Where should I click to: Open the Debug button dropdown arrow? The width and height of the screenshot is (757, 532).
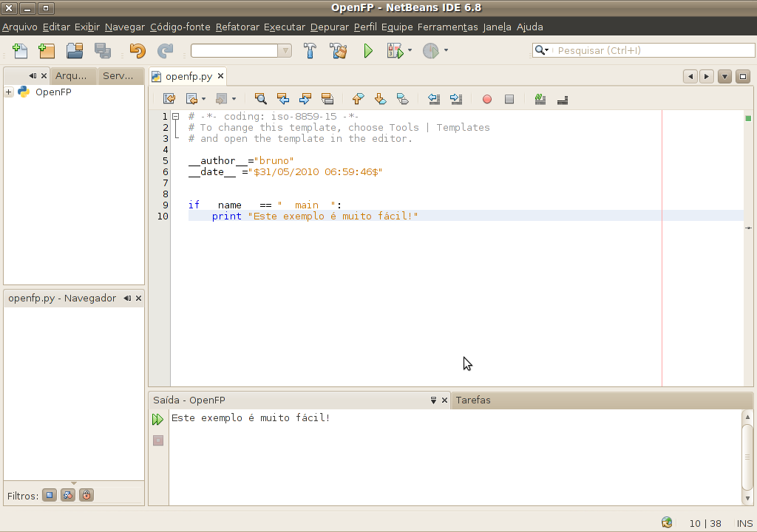pos(410,51)
